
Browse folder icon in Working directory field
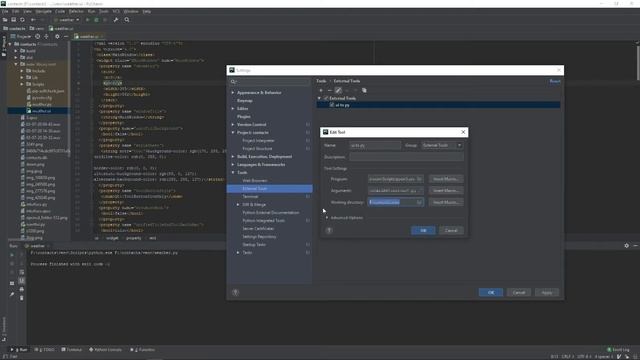click(x=419, y=202)
